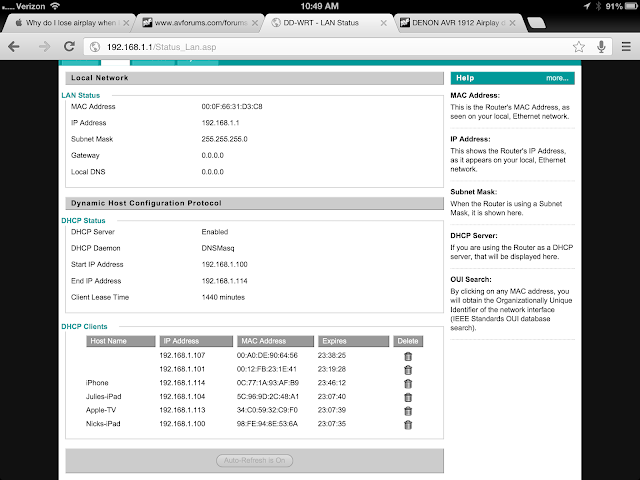Screen dimensions: 640x480
Task: Click the Start IP Address value 192.168.1.100
Action: [x=224, y=264]
